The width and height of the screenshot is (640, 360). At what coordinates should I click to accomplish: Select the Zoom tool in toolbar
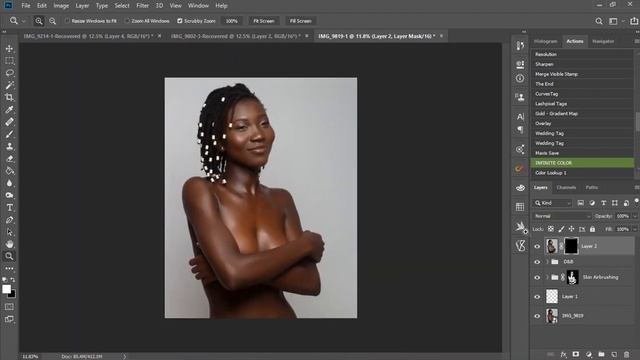click(9, 256)
